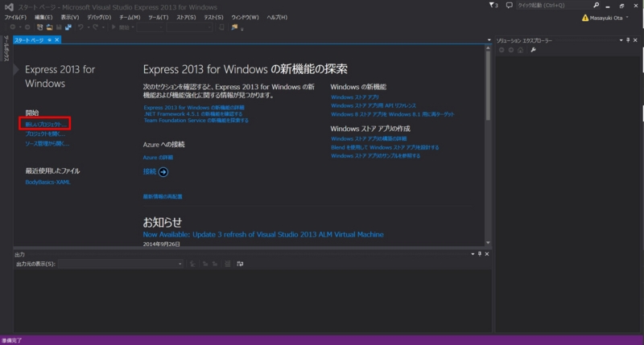The height and width of the screenshot is (345, 644).
Task: Click the Visual Studio logo in title bar
Action: [x=9, y=7]
